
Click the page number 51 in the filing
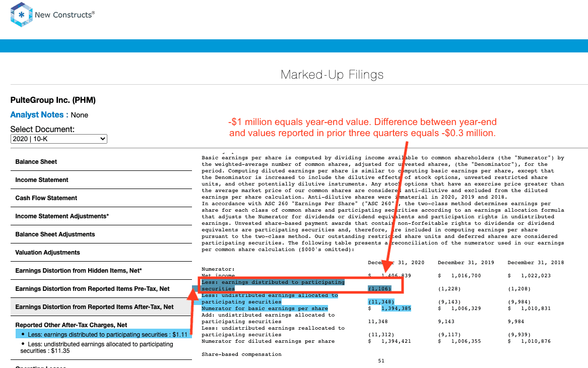[381, 361]
